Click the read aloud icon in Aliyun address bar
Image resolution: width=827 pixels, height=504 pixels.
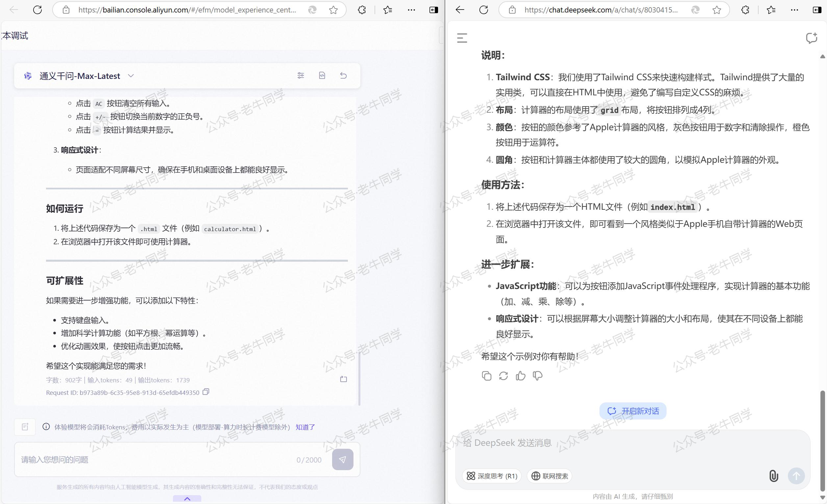click(x=312, y=10)
